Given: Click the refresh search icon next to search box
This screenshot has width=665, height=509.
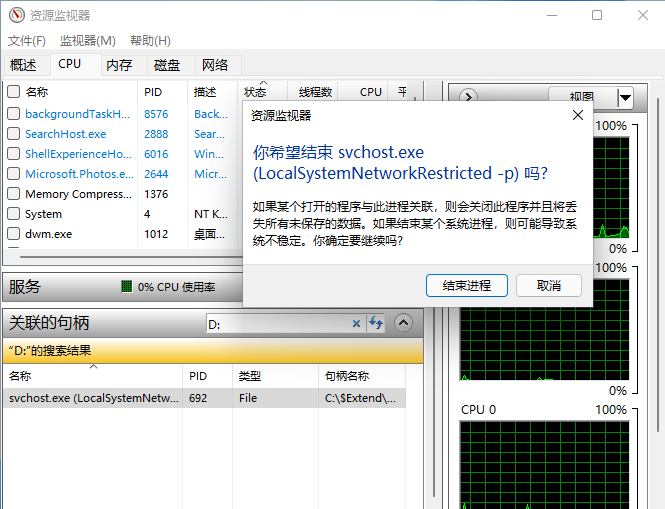Looking at the screenshot, I should [x=376, y=323].
